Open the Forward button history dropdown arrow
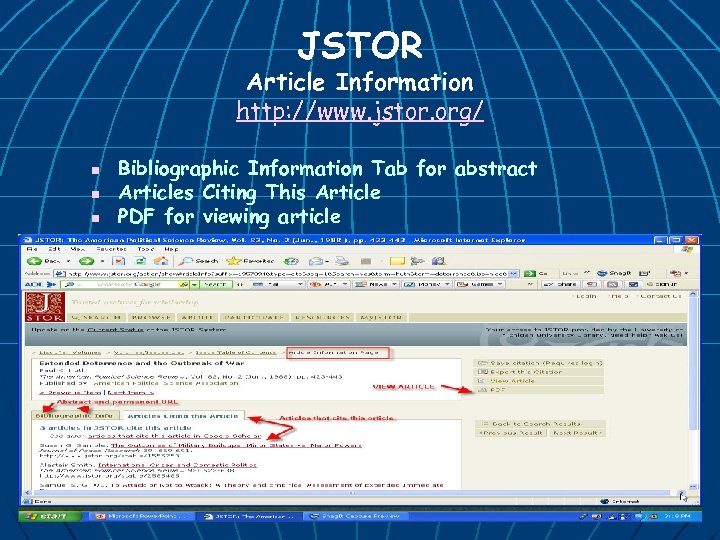The height and width of the screenshot is (540, 720). point(102,261)
